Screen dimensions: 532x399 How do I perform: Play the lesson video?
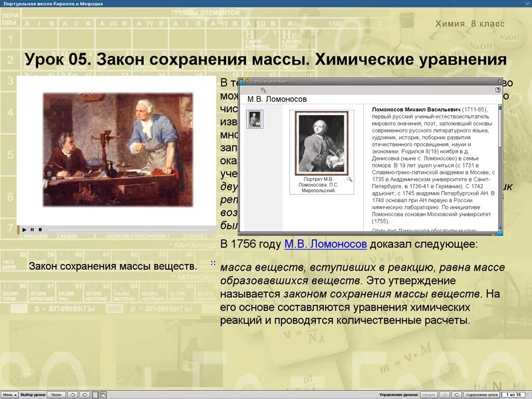point(24,229)
